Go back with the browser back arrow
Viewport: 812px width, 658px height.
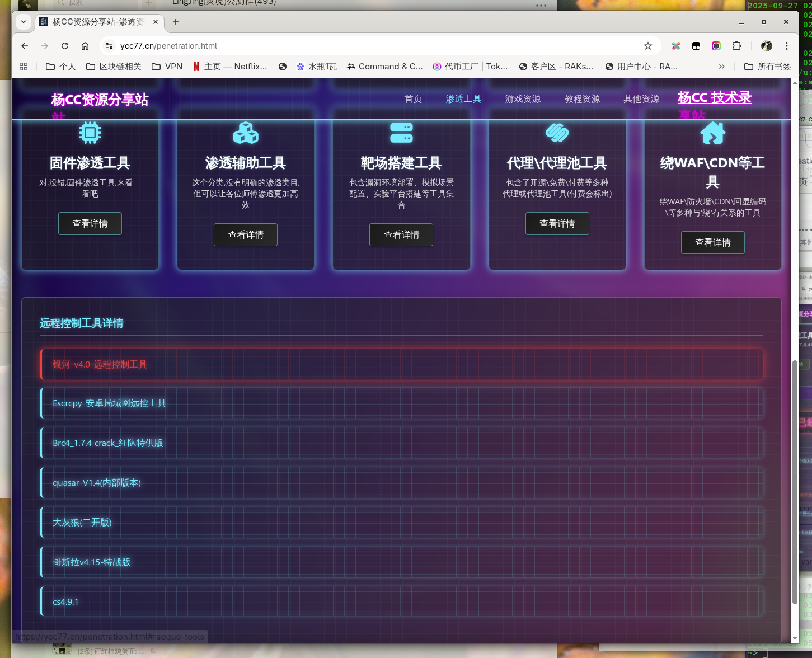[25, 46]
